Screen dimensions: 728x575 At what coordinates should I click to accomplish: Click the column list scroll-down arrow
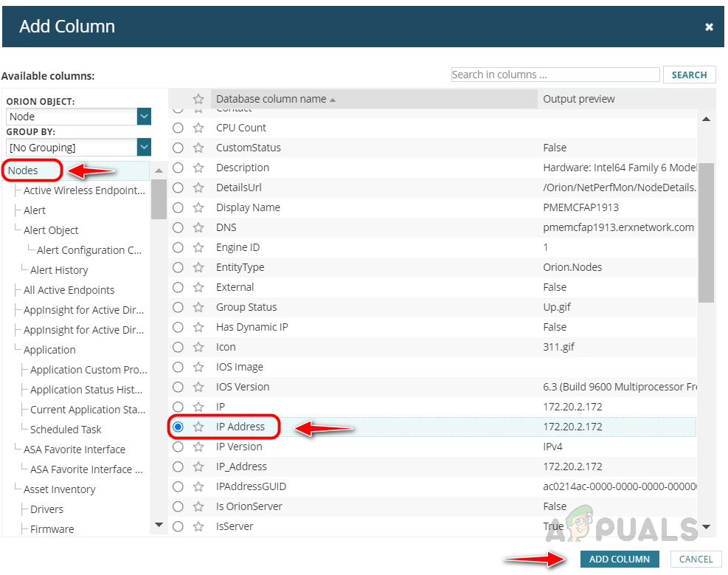point(706,527)
